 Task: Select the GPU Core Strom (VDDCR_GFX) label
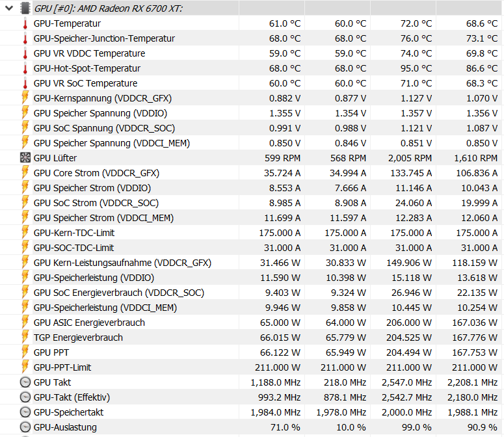click(x=96, y=173)
